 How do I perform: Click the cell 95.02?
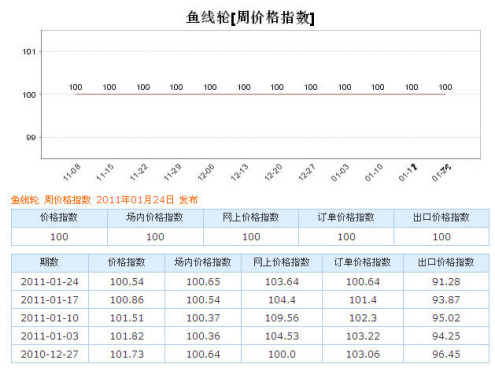click(446, 318)
